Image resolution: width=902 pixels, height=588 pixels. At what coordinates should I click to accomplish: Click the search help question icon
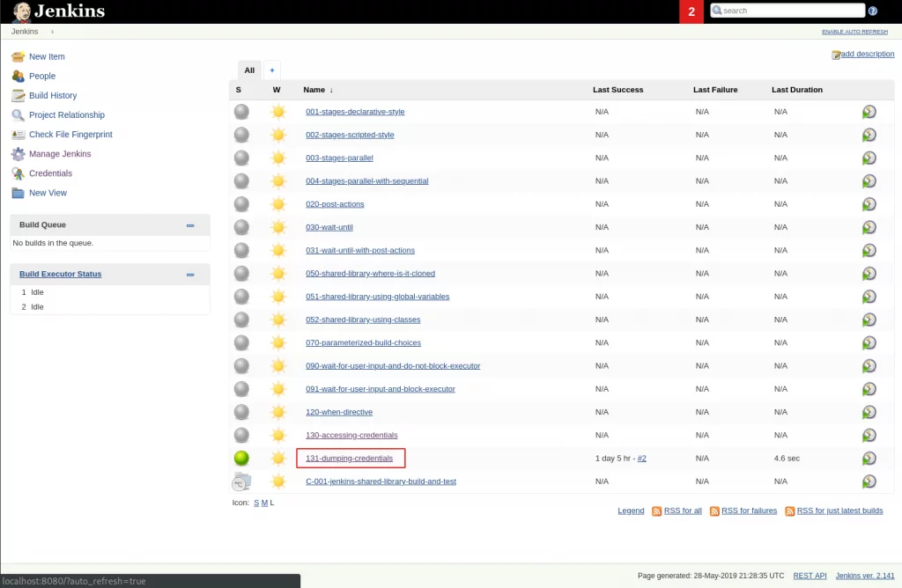873,11
